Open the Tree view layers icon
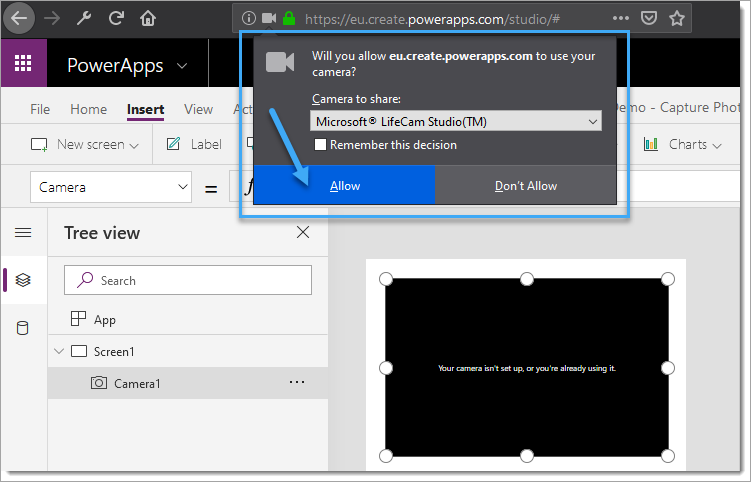751x482 pixels. (x=23, y=280)
